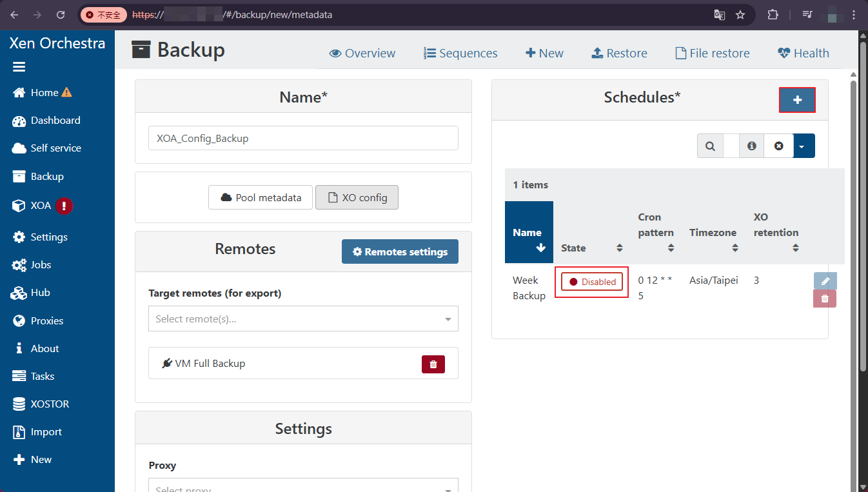Open the New sidebar entry

pos(32,460)
